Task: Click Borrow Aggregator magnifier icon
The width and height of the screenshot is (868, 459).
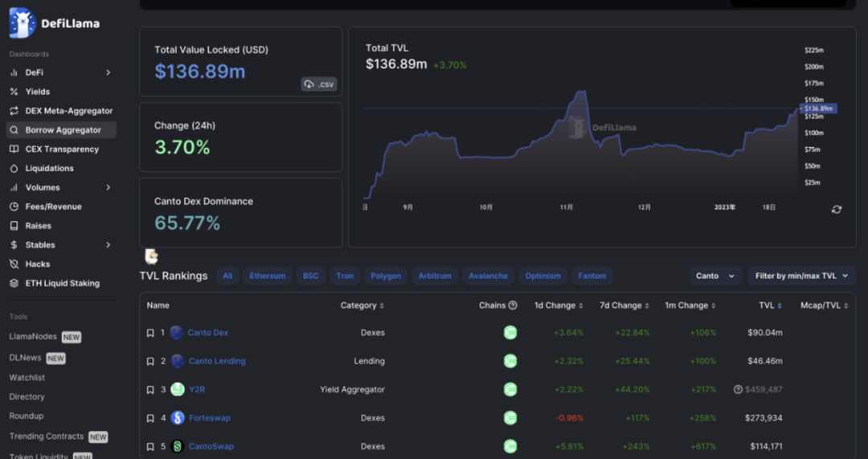Action: [x=14, y=130]
